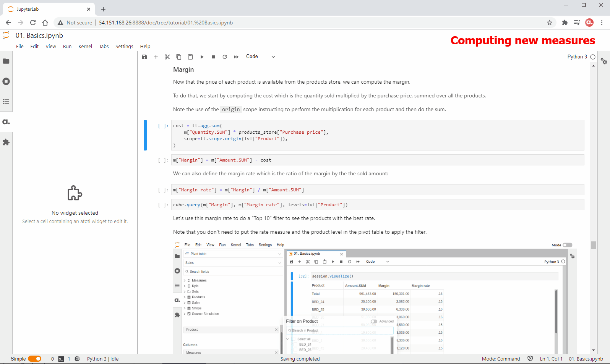Open a new browser tab
The height and width of the screenshot is (364, 610).
coord(103,9)
